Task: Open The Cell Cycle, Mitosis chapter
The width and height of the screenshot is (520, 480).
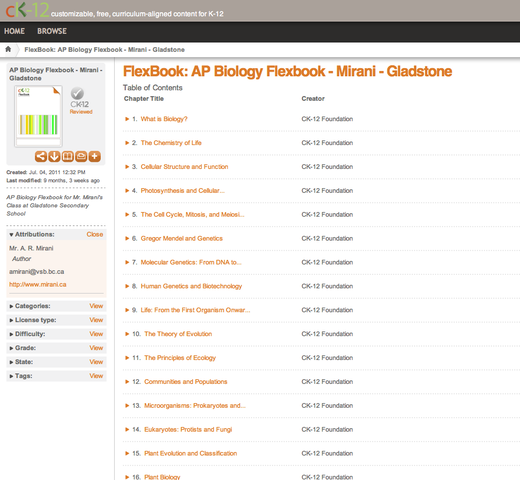Action: (192, 215)
